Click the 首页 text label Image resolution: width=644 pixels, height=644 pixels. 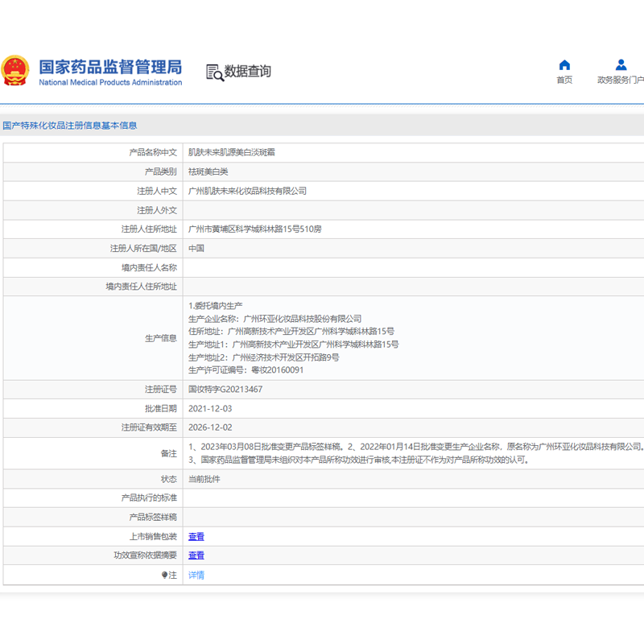(564, 80)
